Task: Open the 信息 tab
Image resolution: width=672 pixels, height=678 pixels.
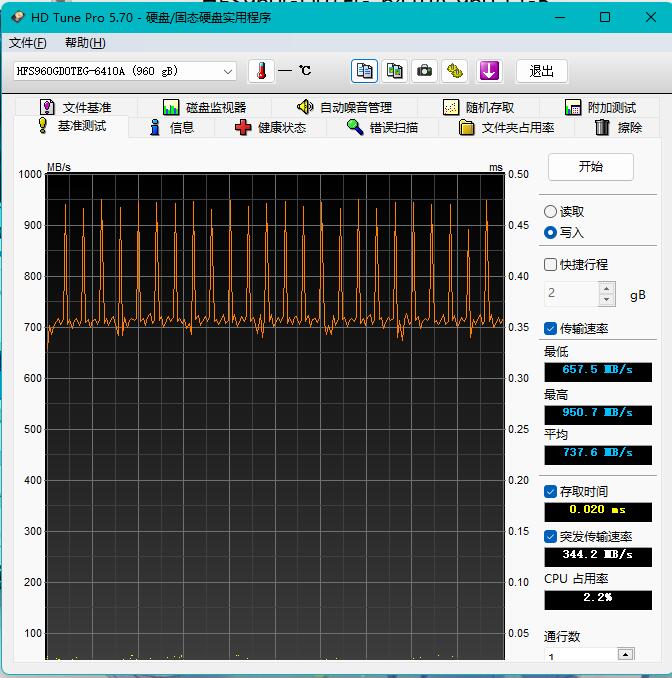Action: pyautogui.click(x=172, y=128)
